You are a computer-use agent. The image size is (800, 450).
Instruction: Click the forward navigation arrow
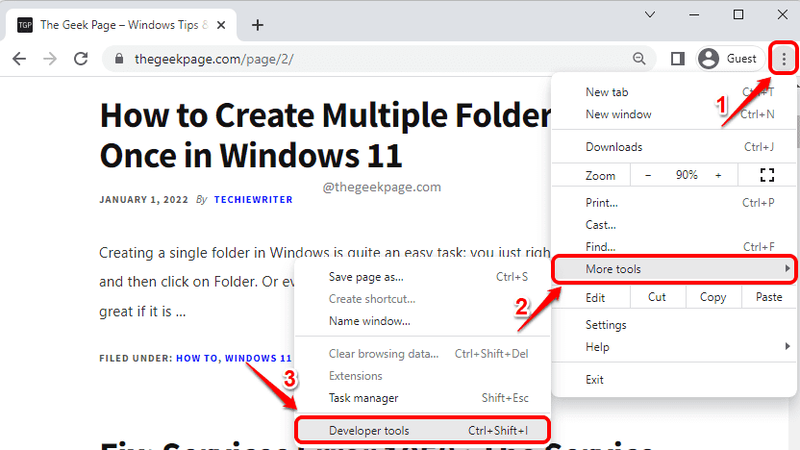pos(50,59)
